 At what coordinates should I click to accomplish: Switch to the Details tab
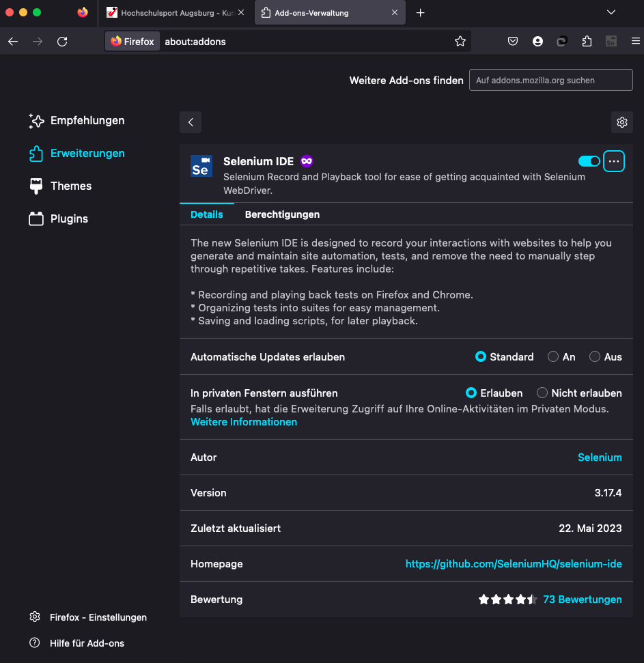pos(207,214)
